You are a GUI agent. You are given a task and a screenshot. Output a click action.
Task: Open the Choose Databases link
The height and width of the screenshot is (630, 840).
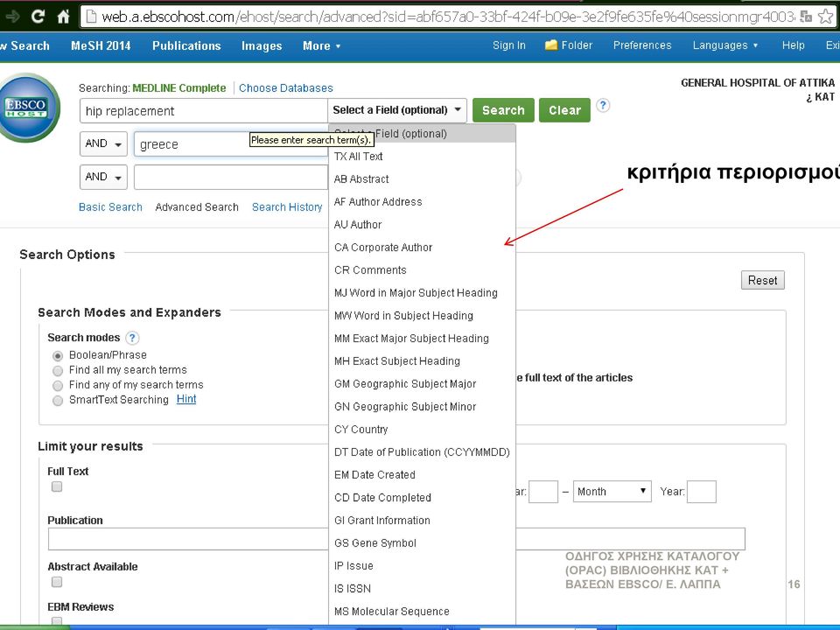point(286,88)
